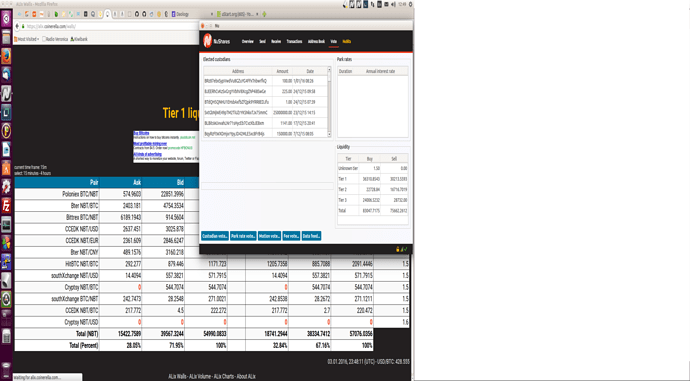
Task: Click the Firefox back arrow button
Action: coord(18,26)
